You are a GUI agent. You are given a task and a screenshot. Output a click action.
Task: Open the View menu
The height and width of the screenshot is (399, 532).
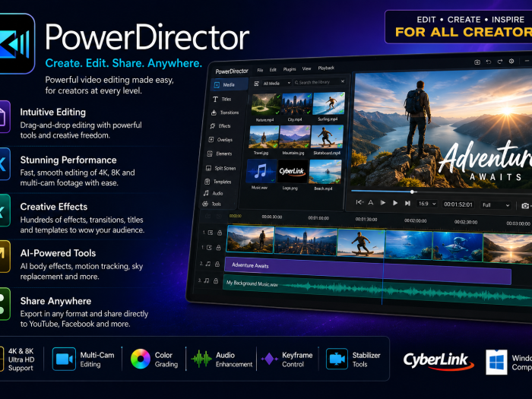306,68
